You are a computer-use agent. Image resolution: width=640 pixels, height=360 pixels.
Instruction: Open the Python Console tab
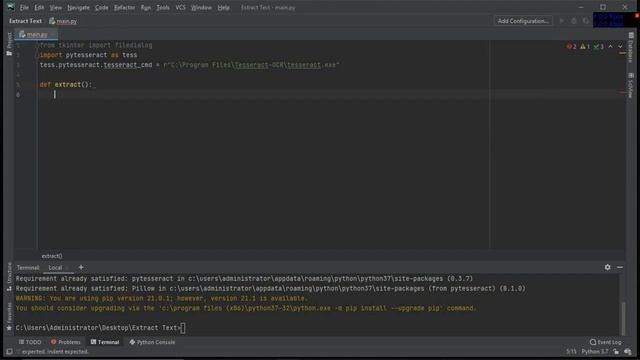(152, 342)
